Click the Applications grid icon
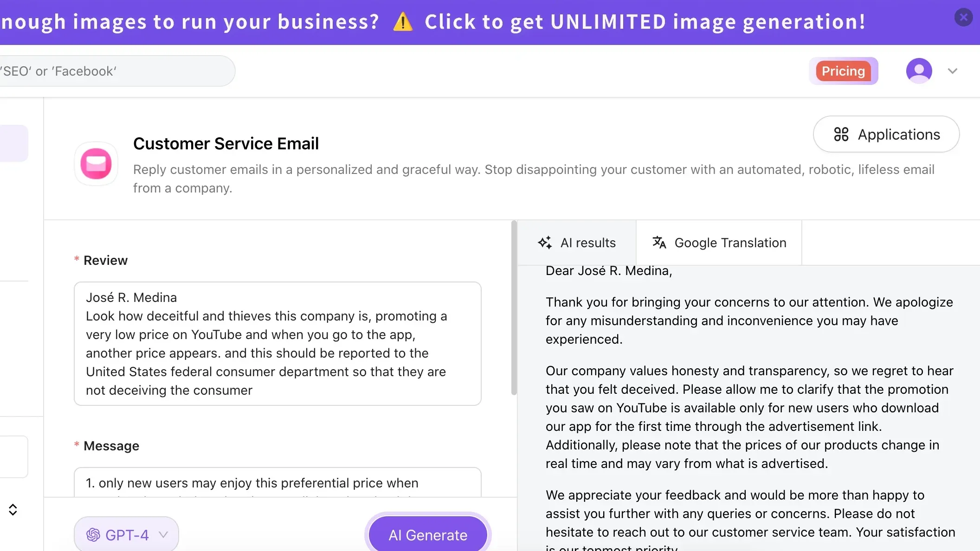This screenshot has width=980, height=551. pos(841,135)
